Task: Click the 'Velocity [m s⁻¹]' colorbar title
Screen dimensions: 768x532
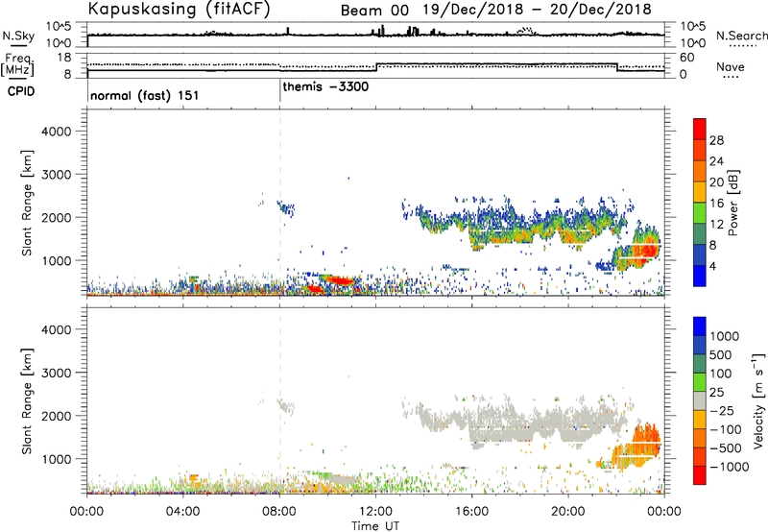Action: click(758, 400)
